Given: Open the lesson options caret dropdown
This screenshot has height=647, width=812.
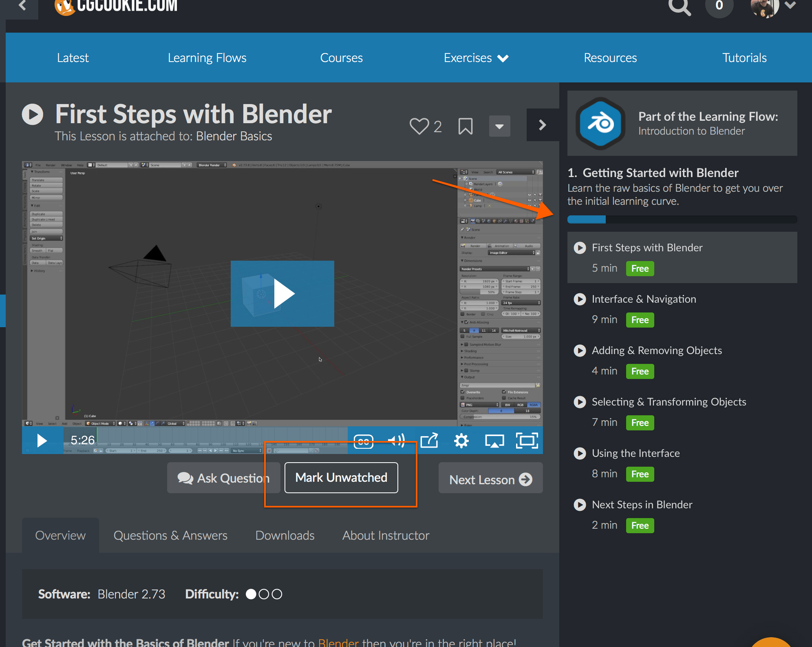Looking at the screenshot, I should tap(499, 126).
